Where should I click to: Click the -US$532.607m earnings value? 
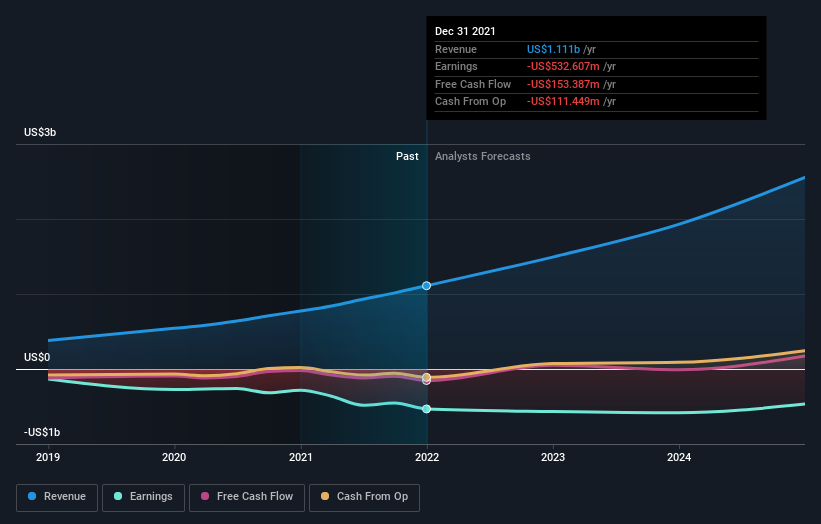[563, 66]
